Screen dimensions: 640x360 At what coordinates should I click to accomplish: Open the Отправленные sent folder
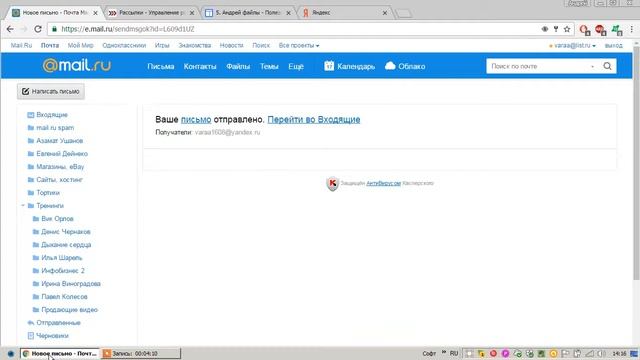coord(58,323)
